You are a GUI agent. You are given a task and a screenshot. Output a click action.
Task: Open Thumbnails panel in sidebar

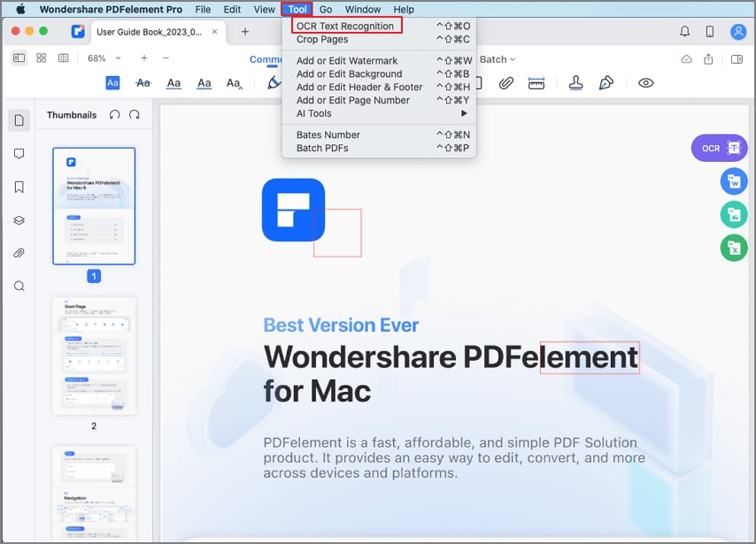pyautogui.click(x=19, y=120)
